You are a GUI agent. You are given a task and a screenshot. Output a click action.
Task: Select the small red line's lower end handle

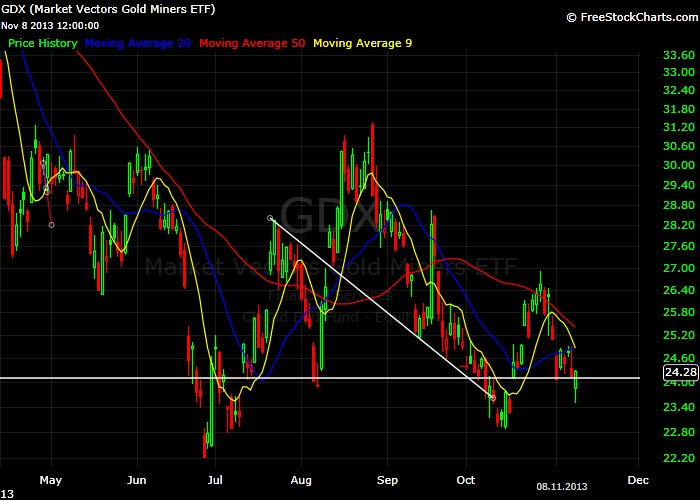click(52, 225)
